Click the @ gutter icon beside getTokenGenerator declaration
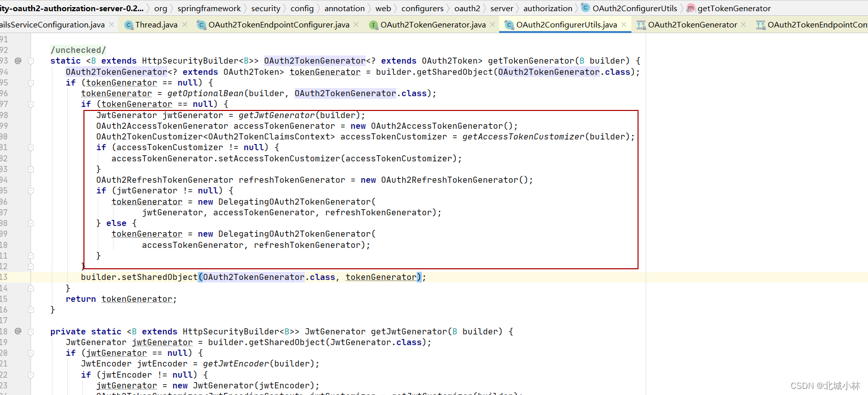 point(18,61)
